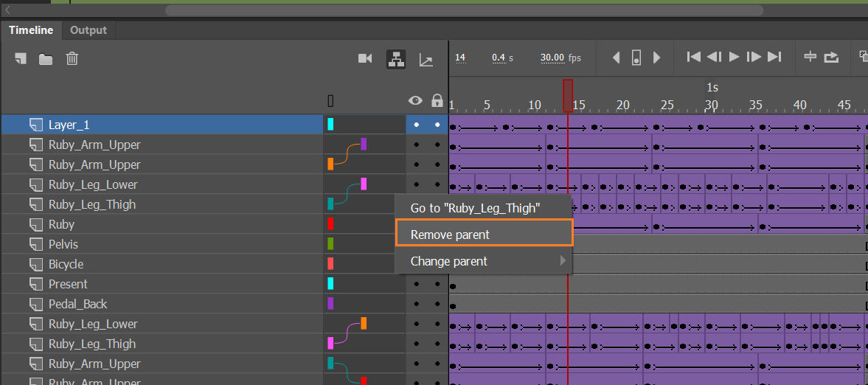
Task: Toggle lock dot of Layer_1
Action: (x=437, y=125)
